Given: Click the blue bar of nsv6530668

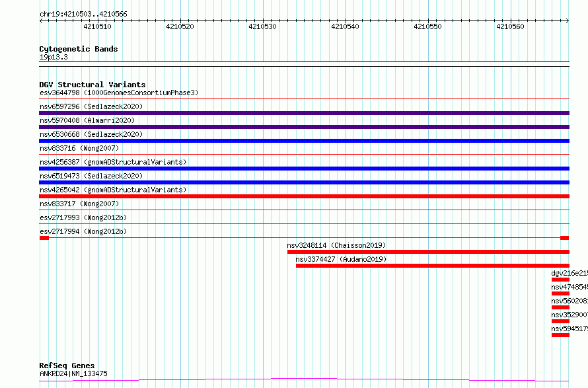Looking at the screenshot, I should (x=304, y=141).
